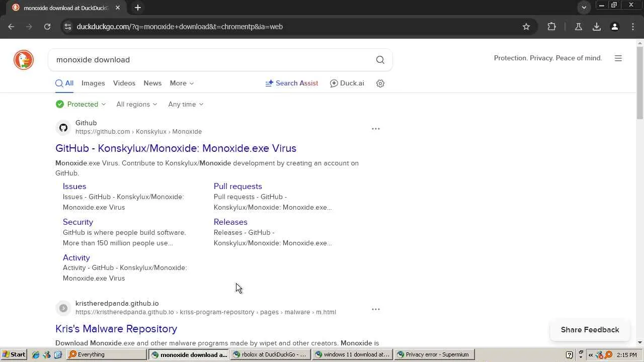Click the help question mark tray icon
Viewport: 644px width, 362px height.
(x=570, y=354)
